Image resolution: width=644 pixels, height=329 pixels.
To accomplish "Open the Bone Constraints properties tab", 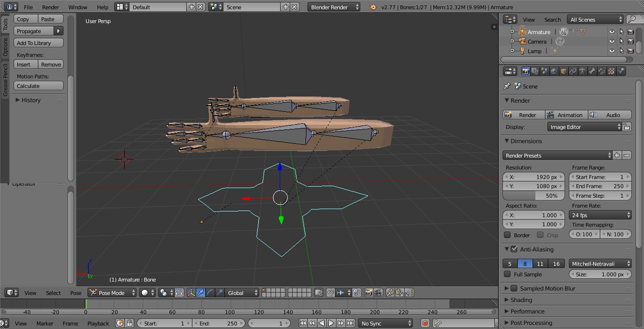I will pos(602,71).
